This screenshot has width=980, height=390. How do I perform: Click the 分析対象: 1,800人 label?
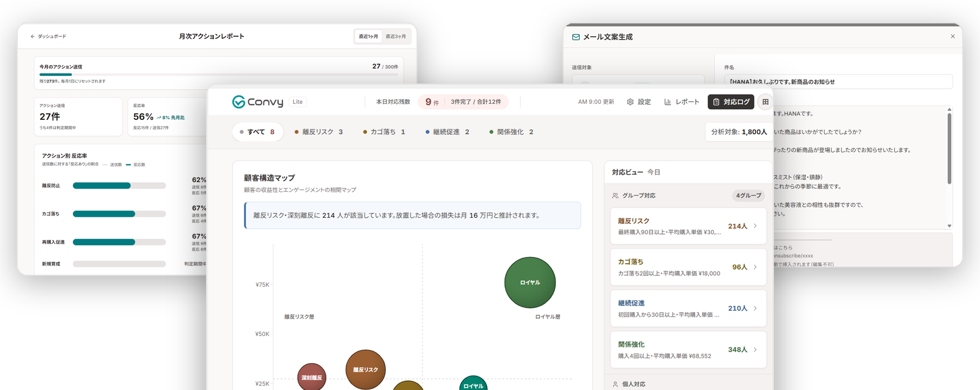(739, 132)
